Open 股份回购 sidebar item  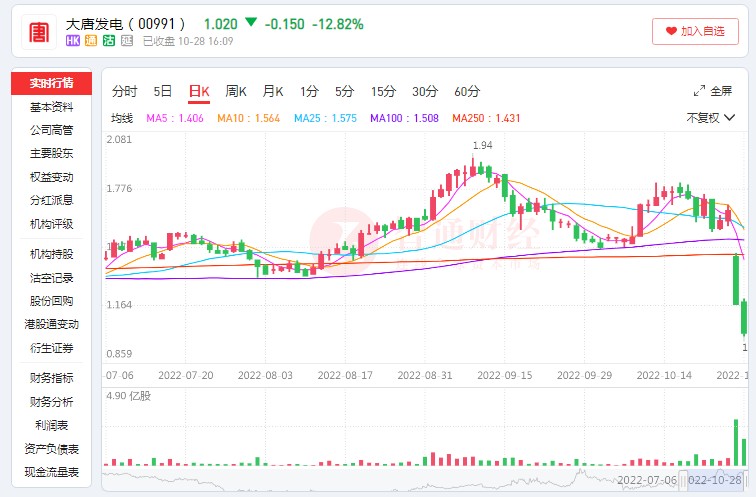coord(51,301)
